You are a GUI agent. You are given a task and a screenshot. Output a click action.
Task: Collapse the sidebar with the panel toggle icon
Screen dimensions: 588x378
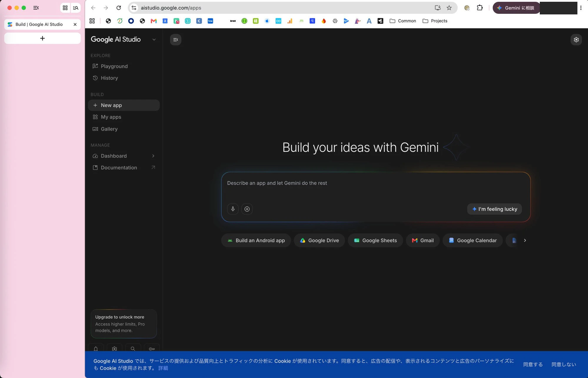click(x=176, y=40)
